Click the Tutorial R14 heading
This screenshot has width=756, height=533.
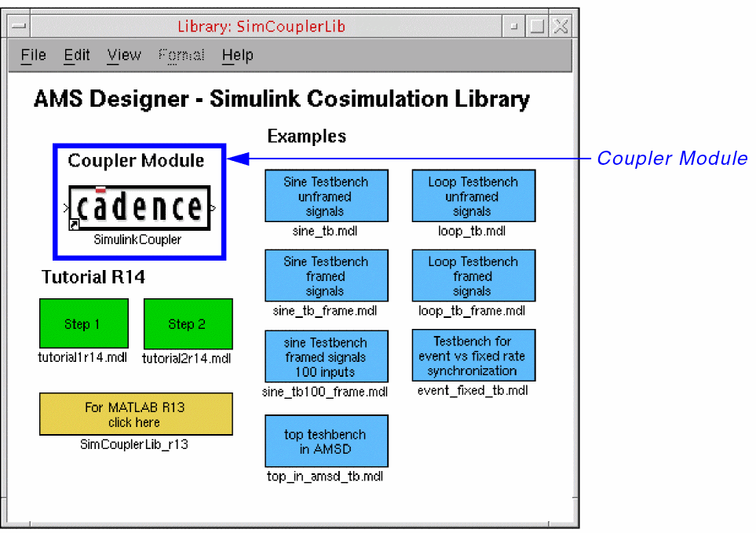click(x=93, y=277)
